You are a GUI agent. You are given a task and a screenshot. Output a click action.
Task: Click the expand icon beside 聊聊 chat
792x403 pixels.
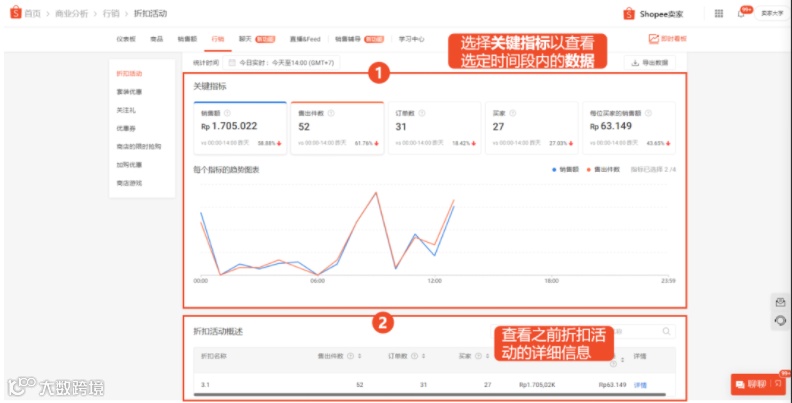778,385
